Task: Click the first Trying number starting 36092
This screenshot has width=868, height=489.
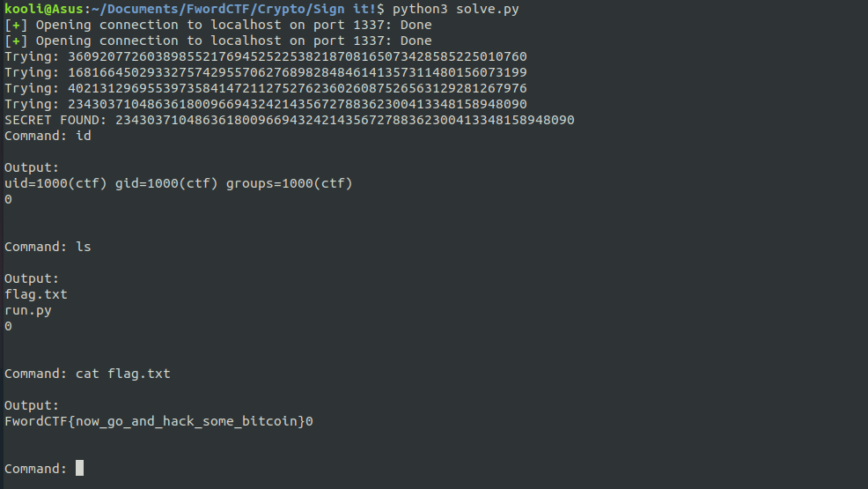Action: coord(298,56)
